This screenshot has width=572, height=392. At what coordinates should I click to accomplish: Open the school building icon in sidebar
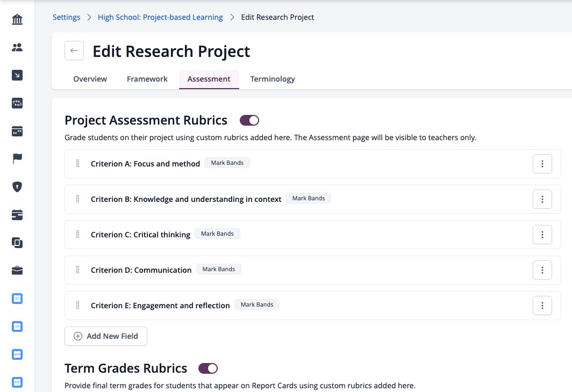[17, 19]
